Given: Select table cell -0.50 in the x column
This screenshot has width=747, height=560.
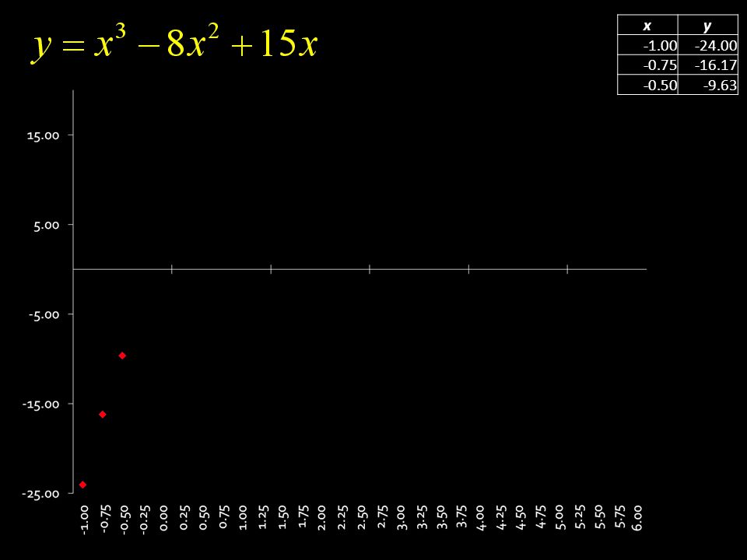Looking at the screenshot, I should coord(647,85).
